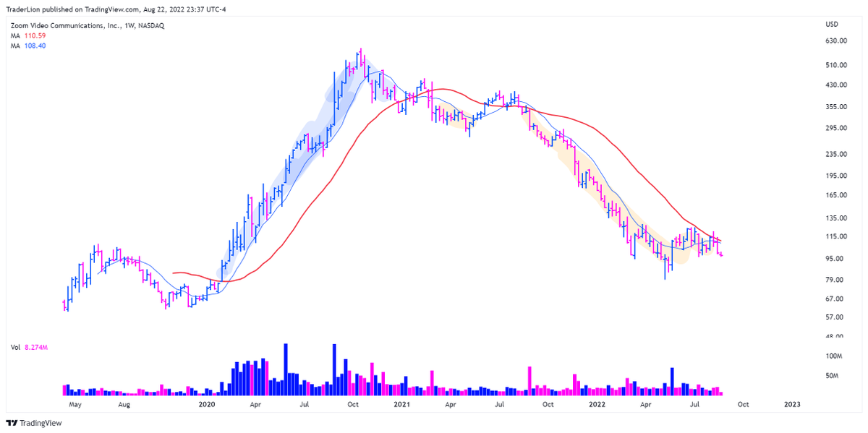868x433 pixels.
Task: Select the 2020 year label on time axis
Action: click(207, 406)
